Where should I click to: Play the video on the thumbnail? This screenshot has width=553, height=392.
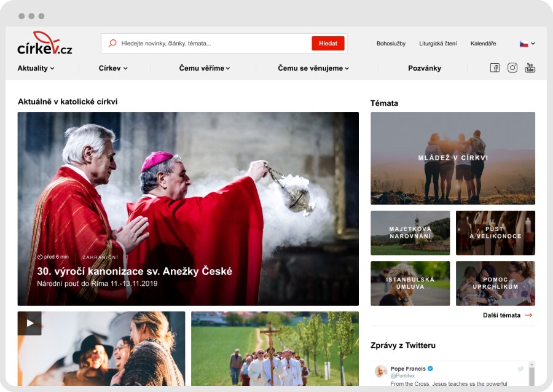click(x=29, y=323)
